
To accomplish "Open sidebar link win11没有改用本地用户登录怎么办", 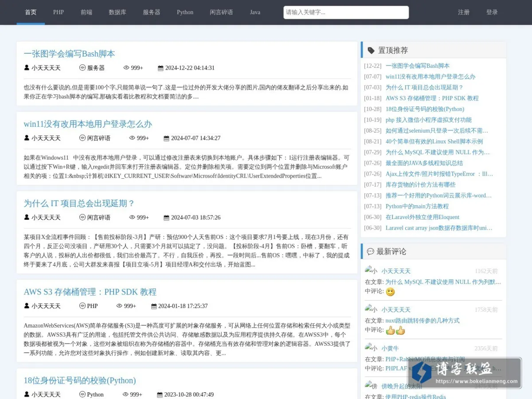I will pos(430,77).
